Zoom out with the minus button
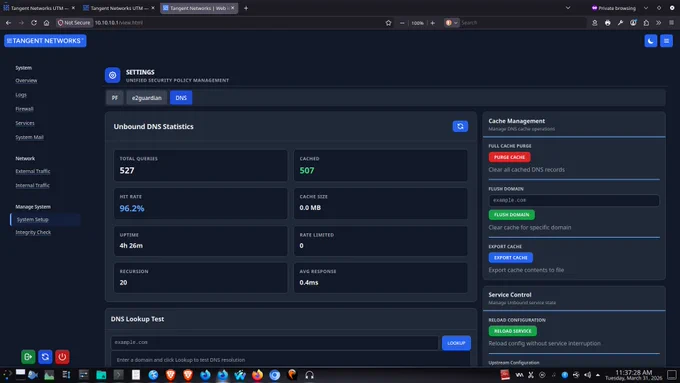The width and height of the screenshot is (680, 383). click(402, 23)
